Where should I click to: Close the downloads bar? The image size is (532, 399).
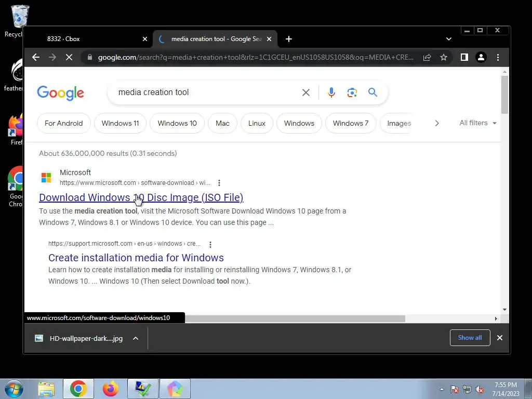(500, 338)
